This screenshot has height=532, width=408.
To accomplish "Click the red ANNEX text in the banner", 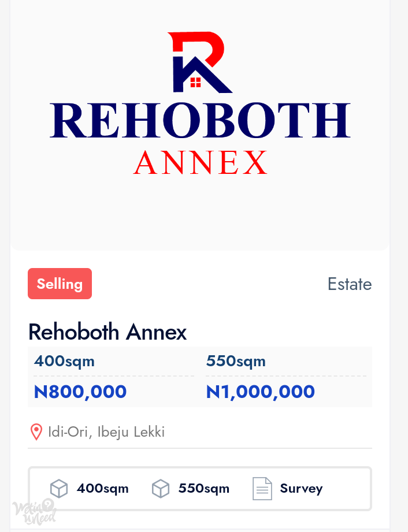I will click(x=201, y=162).
